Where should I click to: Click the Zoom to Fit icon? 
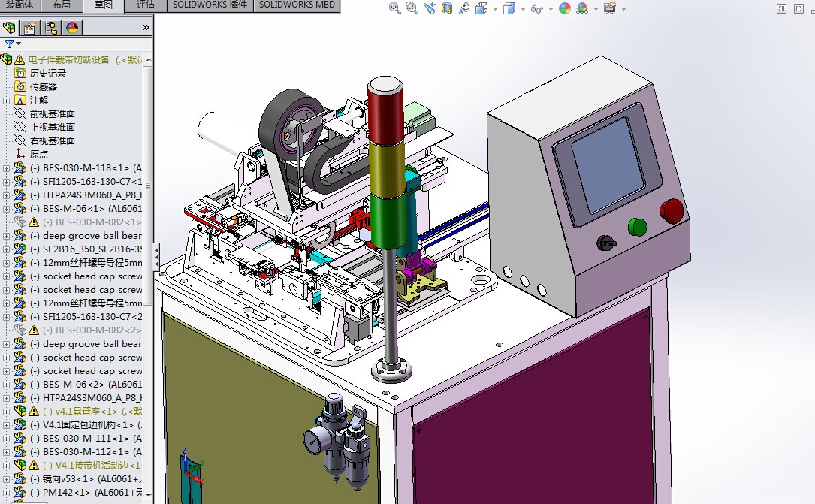(394, 8)
